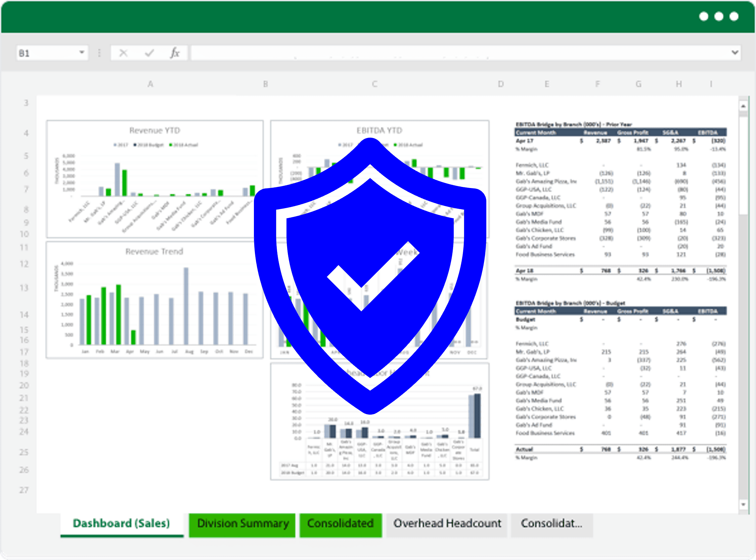Screen dimensions: 756x560
Task: Click the blue shield checkmark icon
Action: [x=370, y=276]
